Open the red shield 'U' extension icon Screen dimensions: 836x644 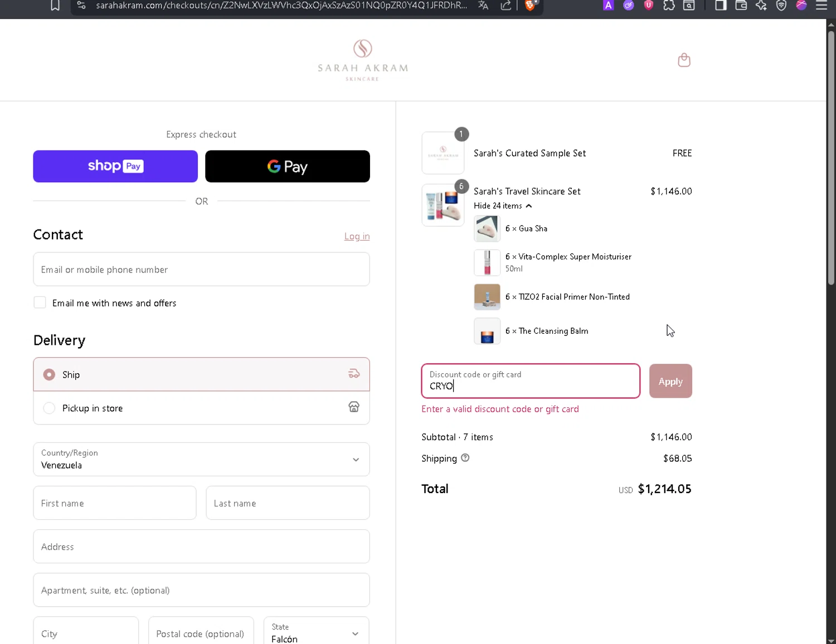tap(648, 6)
